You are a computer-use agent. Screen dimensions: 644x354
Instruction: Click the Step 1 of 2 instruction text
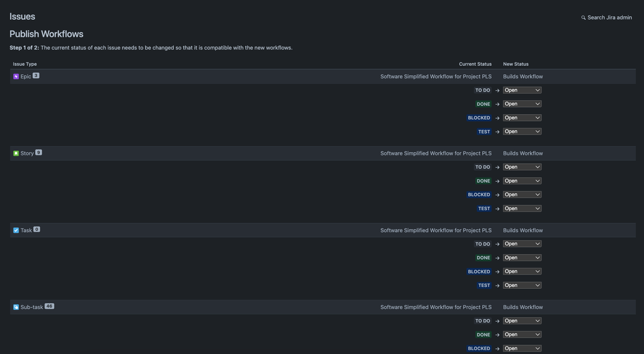point(151,48)
